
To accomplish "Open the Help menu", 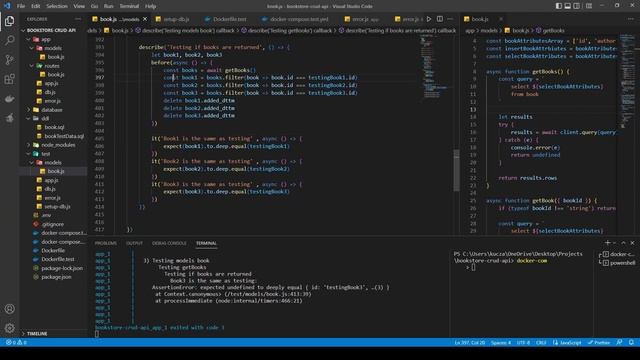I will 151,6.
